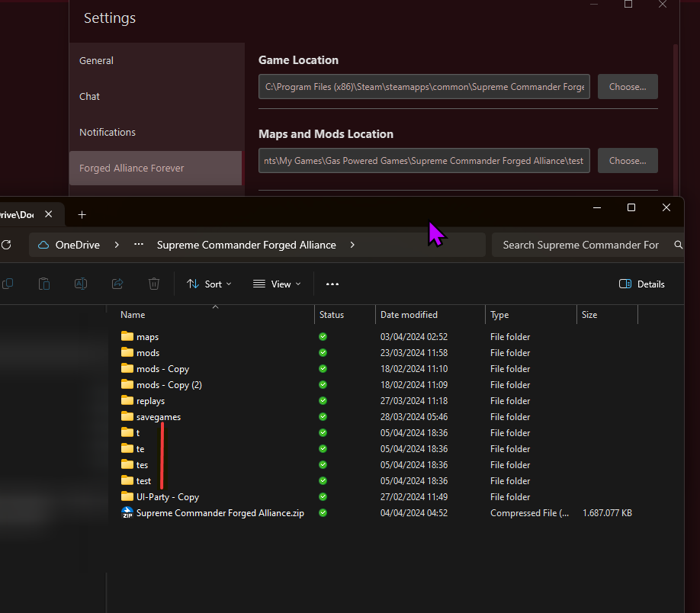This screenshot has width=700, height=613.
Task: Open a new Explorer tab with plus icon
Action: 82,215
